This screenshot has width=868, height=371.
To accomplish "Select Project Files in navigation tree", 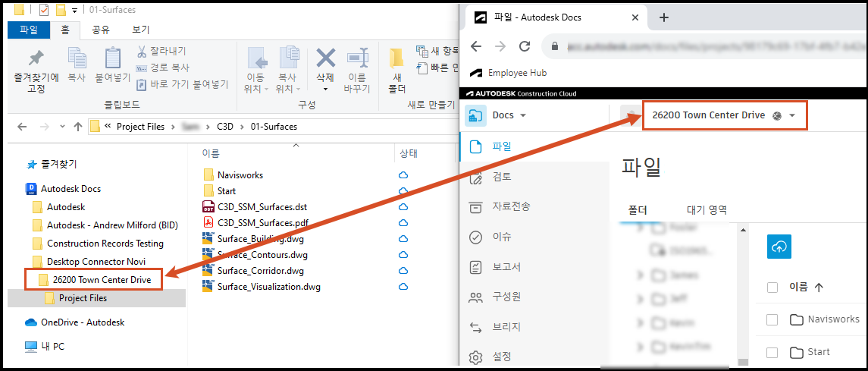I will pyautogui.click(x=76, y=298).
